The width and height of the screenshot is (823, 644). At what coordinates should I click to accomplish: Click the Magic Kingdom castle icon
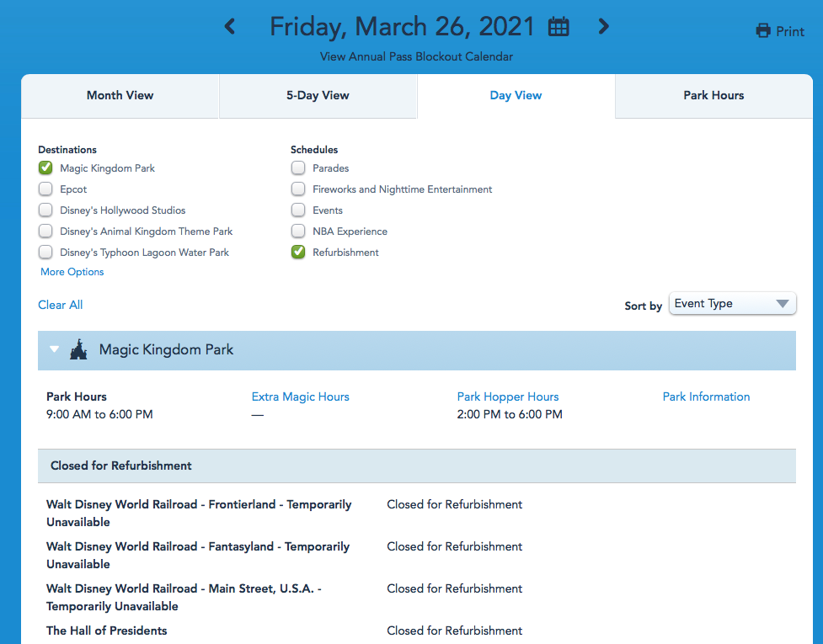78,349
